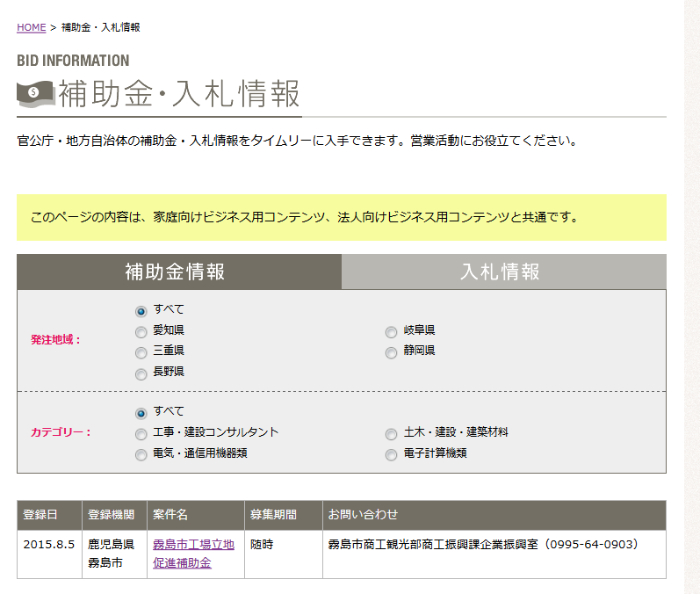
Task: Choose 工事・建設コンサルタント category
Action: click(141, 434)
